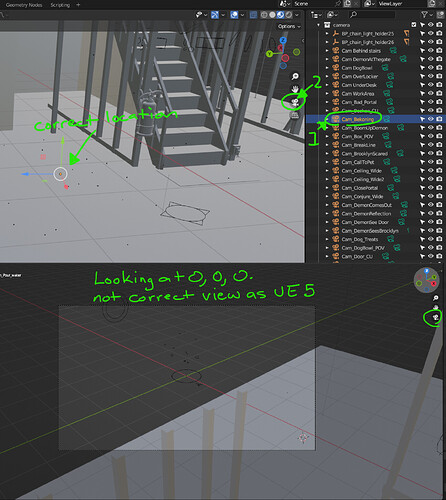Open the Geometry Nodes workspace tab
The height and width of the screenshot is (500, 446).
tap(24, 5)
